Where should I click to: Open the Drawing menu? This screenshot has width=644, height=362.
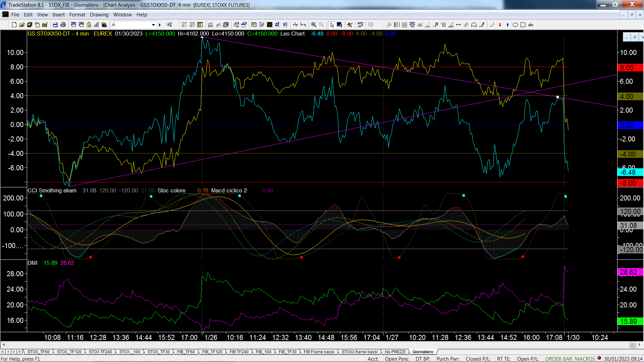tap(99, 15)
